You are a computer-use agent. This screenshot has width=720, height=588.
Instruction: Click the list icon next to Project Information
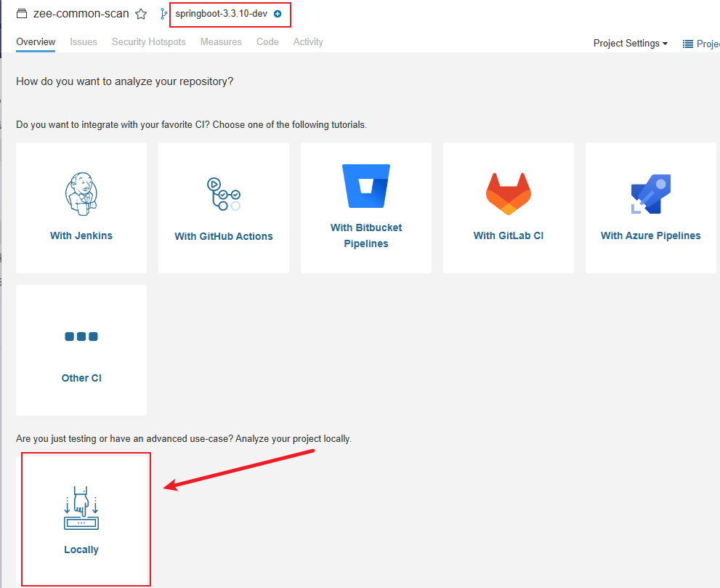point(687,44)
